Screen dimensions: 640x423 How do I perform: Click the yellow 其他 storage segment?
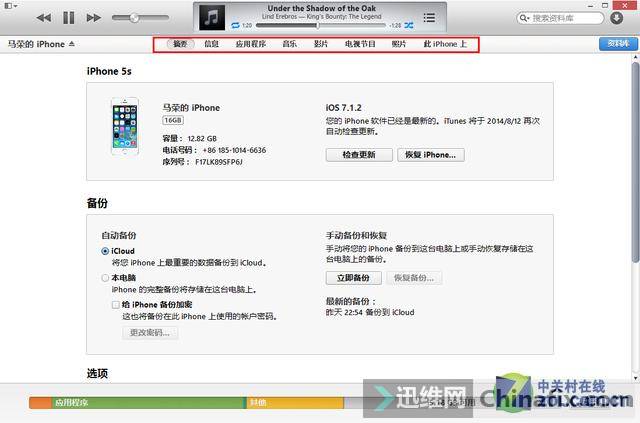(295, 403)
